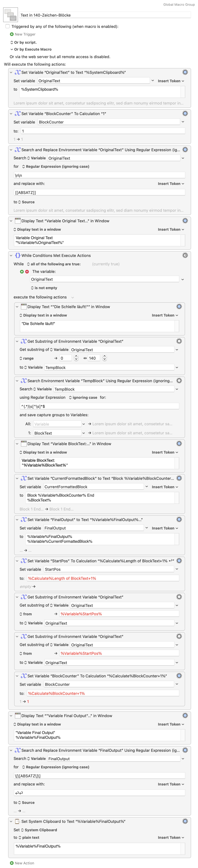Screen dimensions: 198x868
Task: Open gear menu for Die Schleife läuft display action
Action: (x=179, y=307)
